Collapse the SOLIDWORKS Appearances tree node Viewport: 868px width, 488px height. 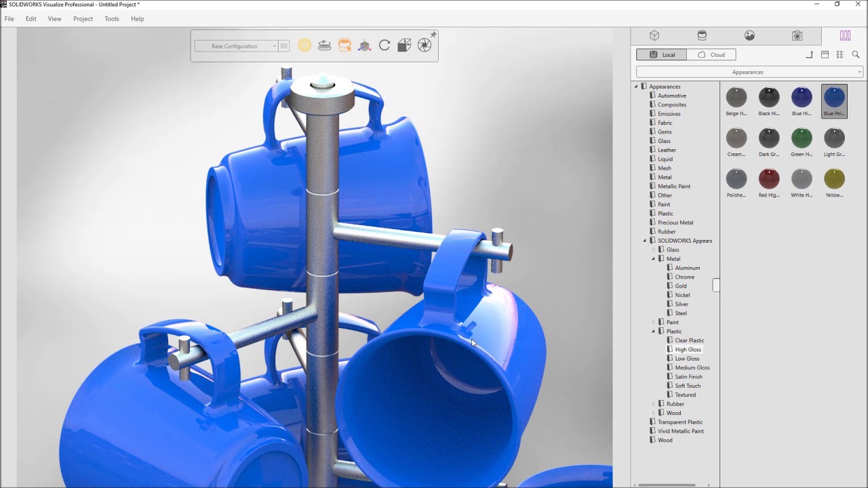pos(645,241)
